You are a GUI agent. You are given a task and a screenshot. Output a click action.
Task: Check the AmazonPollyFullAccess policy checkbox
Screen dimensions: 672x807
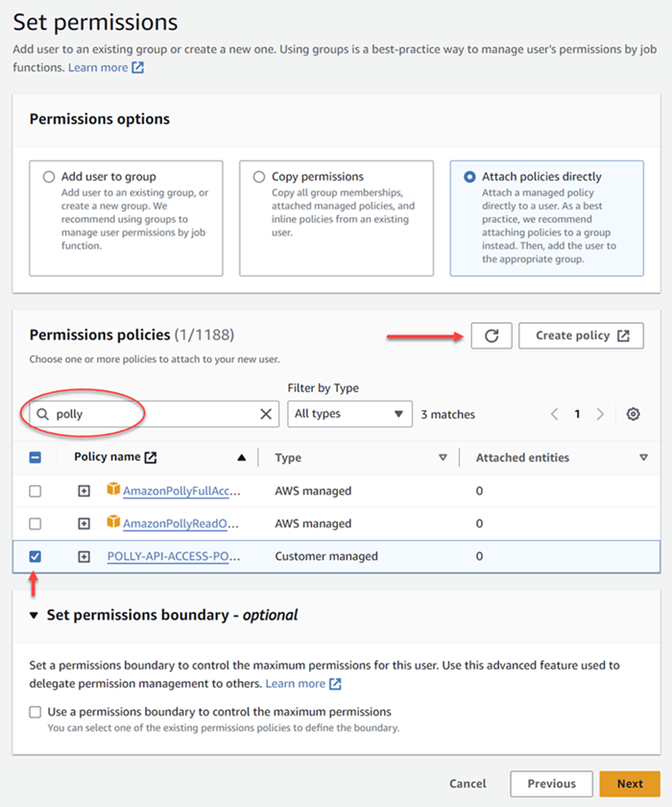[35, 491]
